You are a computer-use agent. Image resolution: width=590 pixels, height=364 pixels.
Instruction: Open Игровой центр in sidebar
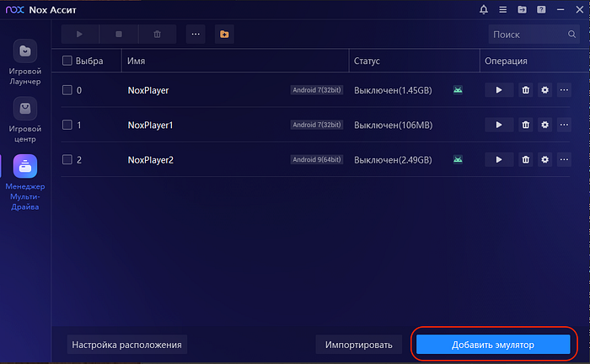pyautogui.click(x=25, y=120)
